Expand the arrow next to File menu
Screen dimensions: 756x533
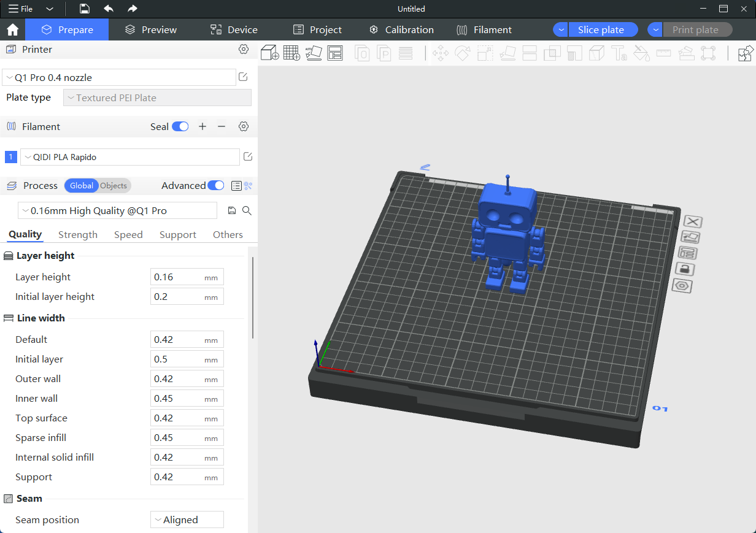click(x=50, y=9)
